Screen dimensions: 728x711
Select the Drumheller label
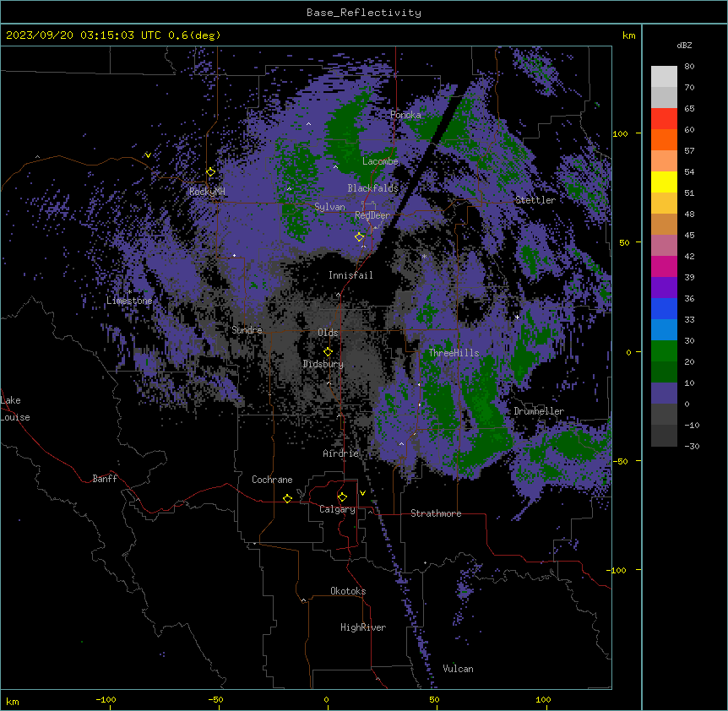click(539, 411)
